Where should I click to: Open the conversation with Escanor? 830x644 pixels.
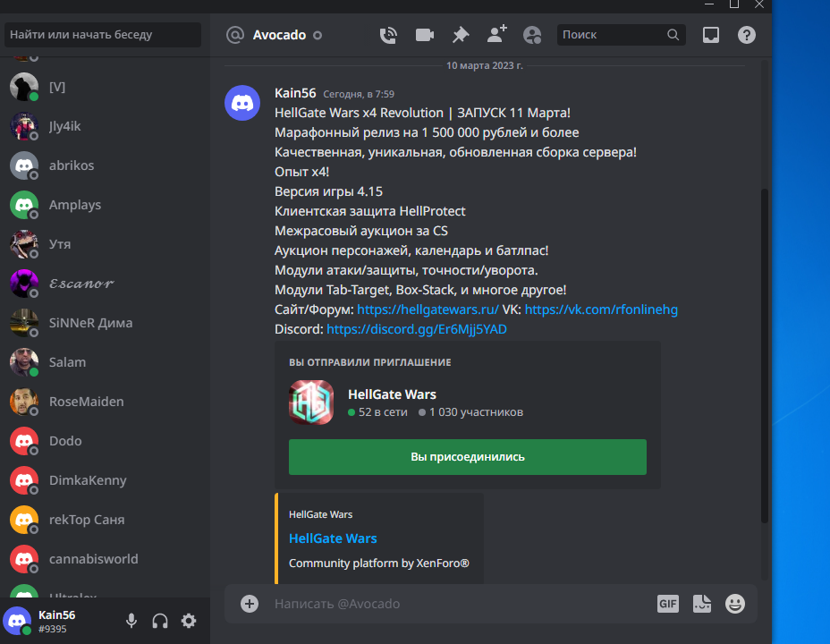(105, 284)
